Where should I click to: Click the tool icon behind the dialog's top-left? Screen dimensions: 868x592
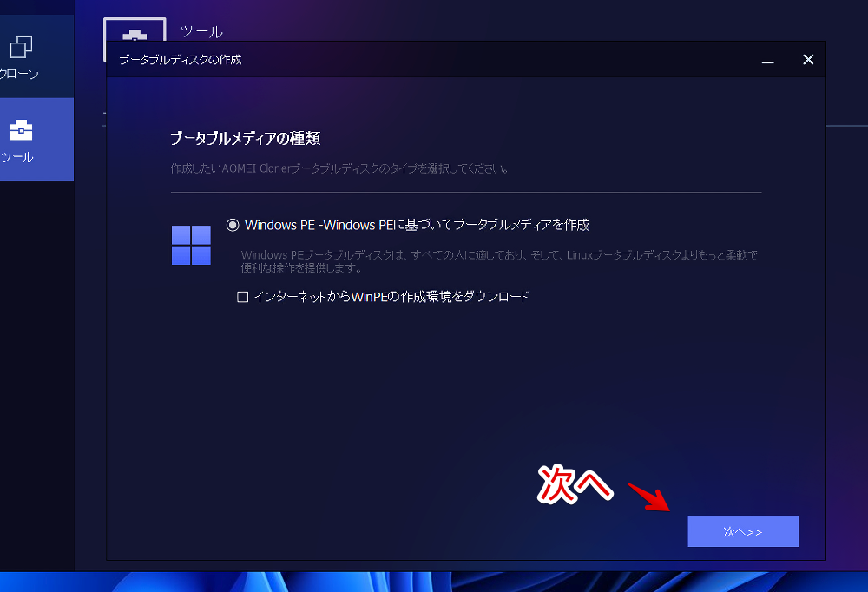(135, 30)
